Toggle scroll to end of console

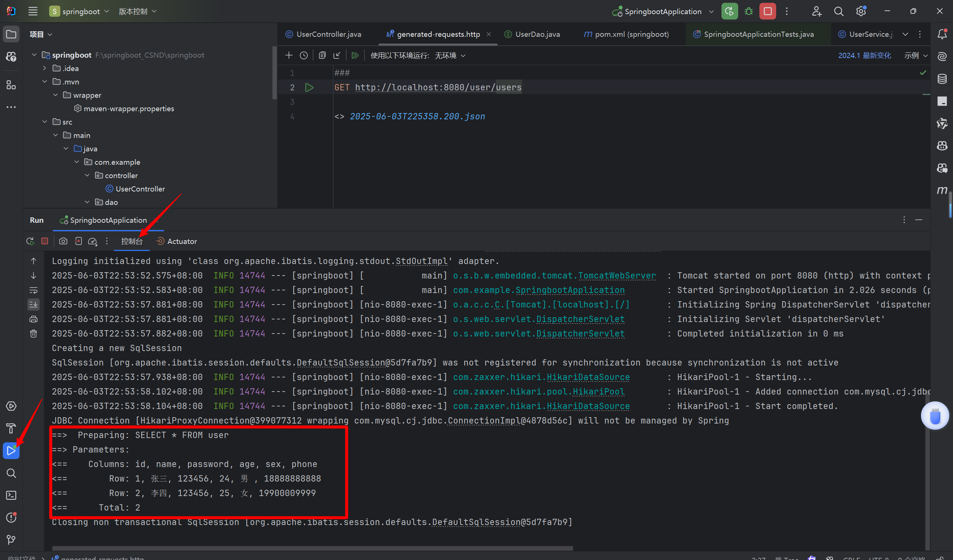34,305
